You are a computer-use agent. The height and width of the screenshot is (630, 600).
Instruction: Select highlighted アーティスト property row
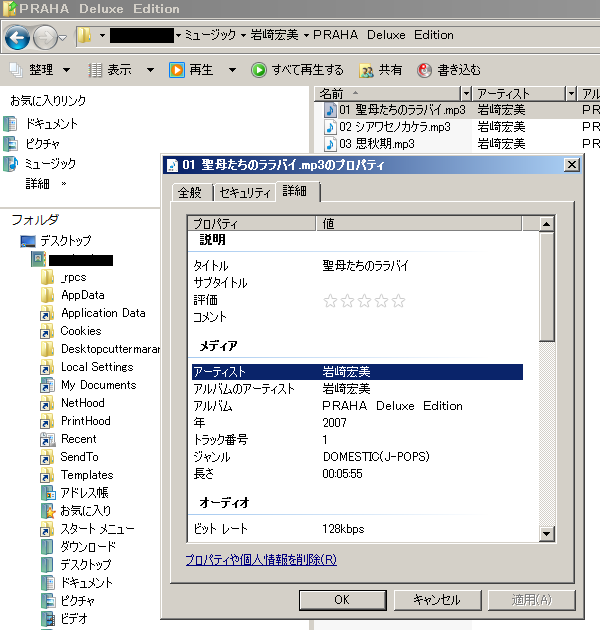[357, 372]
